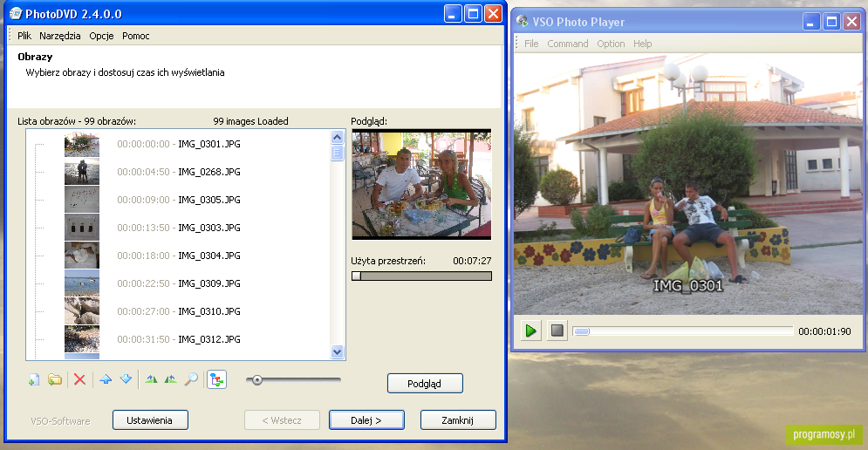Open the Plik menu
This screenshot has height=450, width=868.
pos(24,36)
